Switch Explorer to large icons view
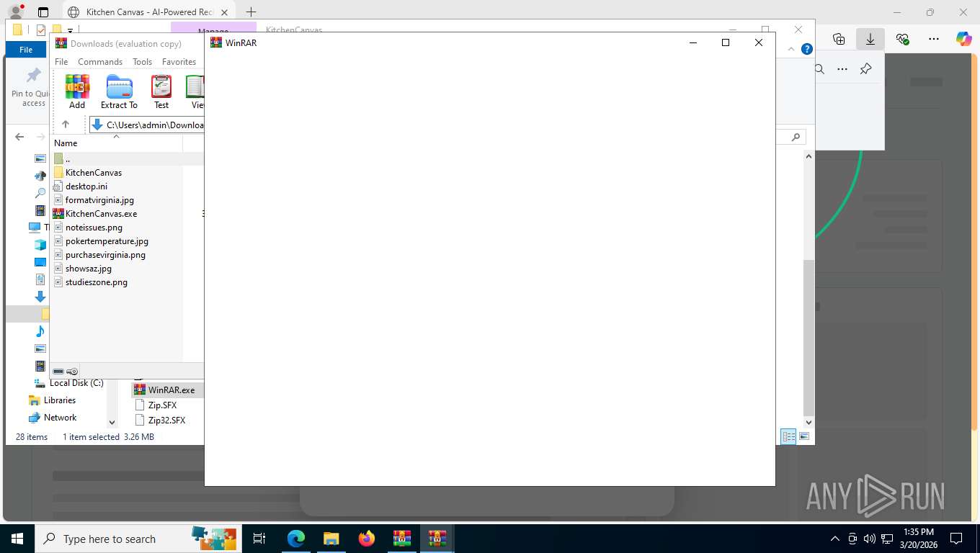 pyautogui.click(x=804, y=436)
